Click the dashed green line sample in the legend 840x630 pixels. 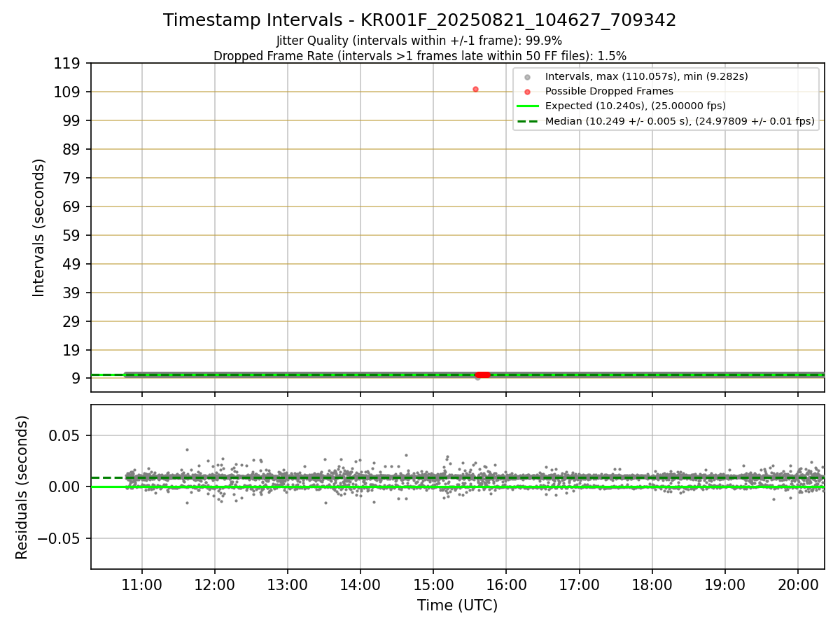(528, 121)
